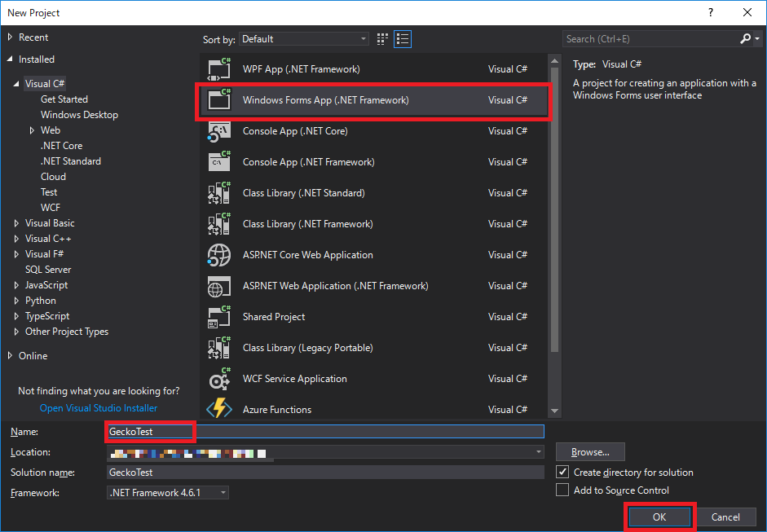This screenshot has width=767, height=532.
Task: Click the Console App (.NET Core) icon
Action: pyautogui.click(x=219, y=131)
